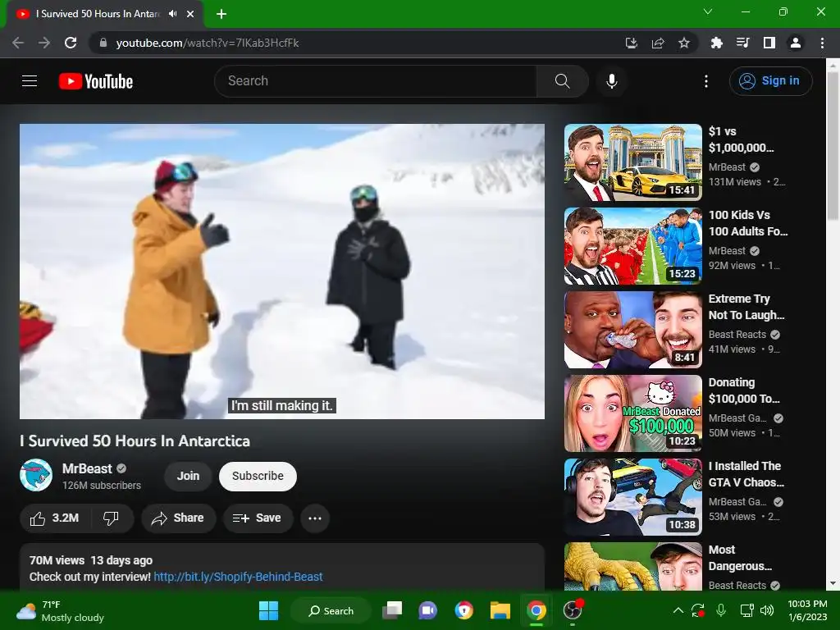Share this page icon in address bar

[x=657, y=43]
